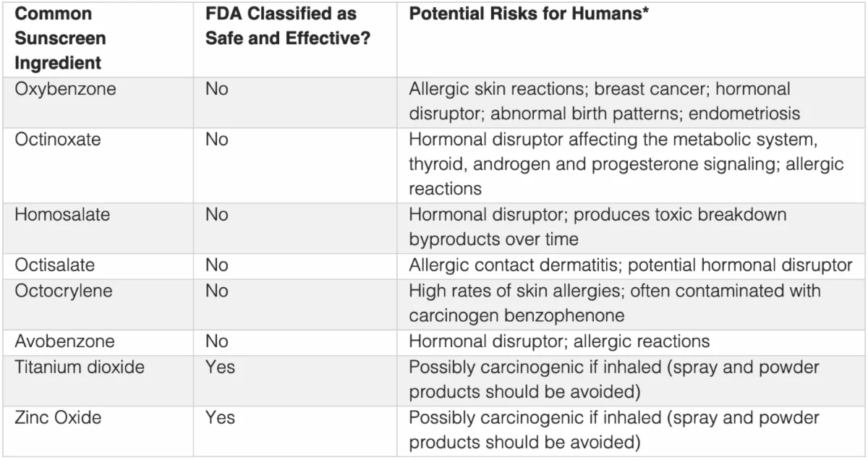Image resolution: width=868 pixels, height=460 pixels.
Task: Click the Homosalate ingredient name
Action: 60,215
